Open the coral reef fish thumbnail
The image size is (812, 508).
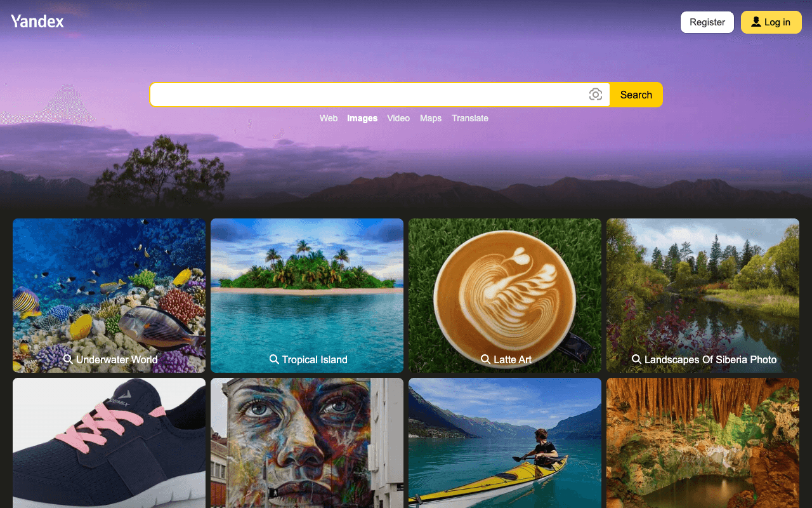109,295
